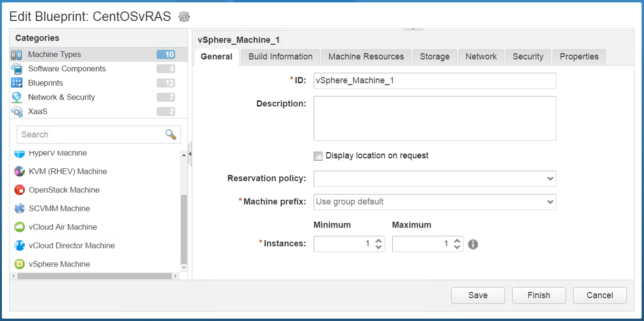This screenshot has width=644, height=321.
Task: Click the Description text area
Action: (435, 118)
